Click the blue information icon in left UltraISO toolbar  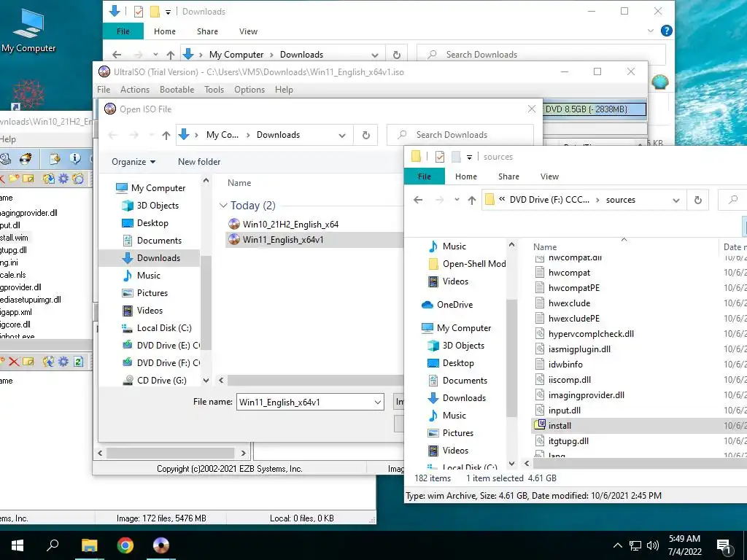[75, 158]
